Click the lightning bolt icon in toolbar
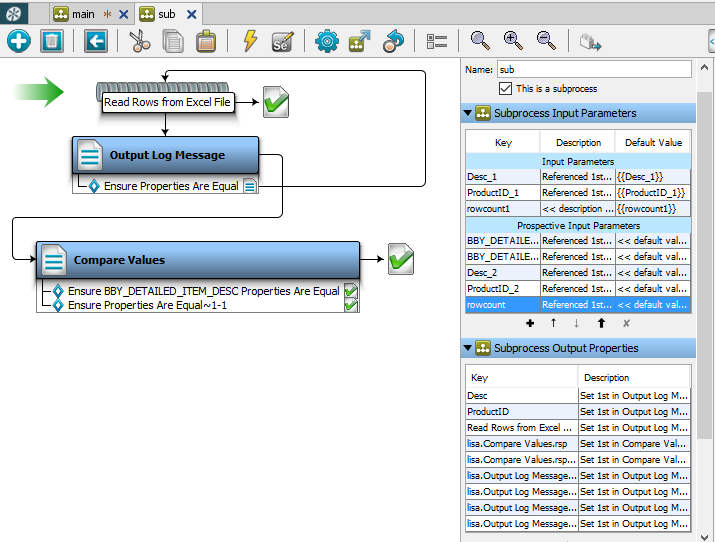This screenshot has width=715, height=542. click(250, 41)
